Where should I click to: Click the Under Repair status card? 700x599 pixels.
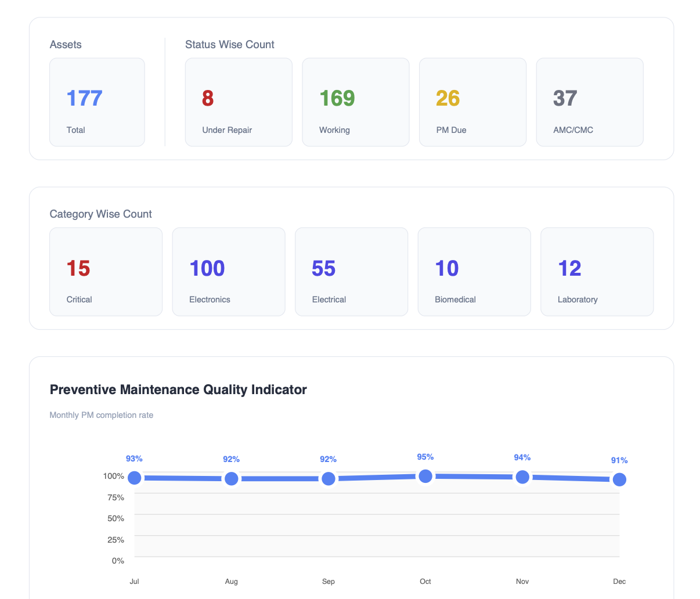point(239,102)
